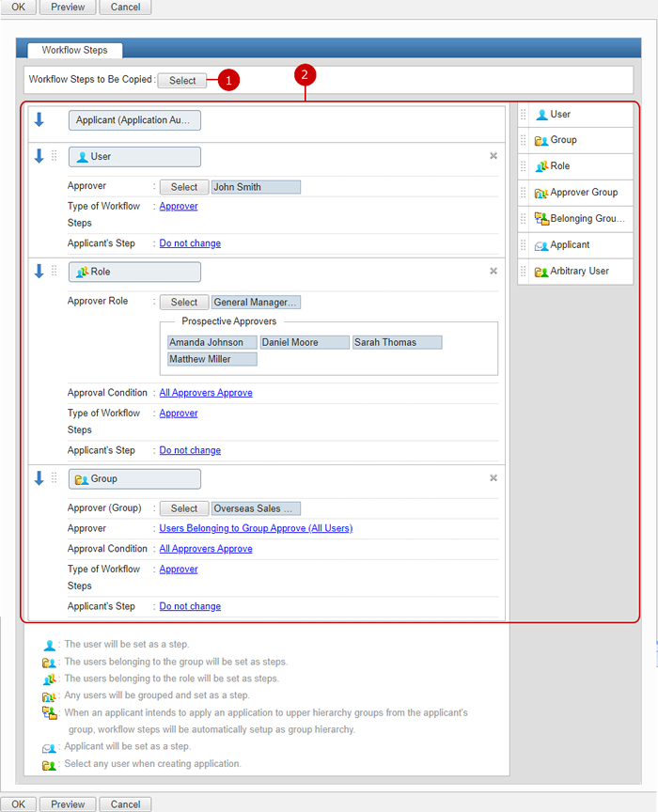Click the drag handle of the Role step
The height and width of the screenshot is (812, 658).
[x=54, y=271]
